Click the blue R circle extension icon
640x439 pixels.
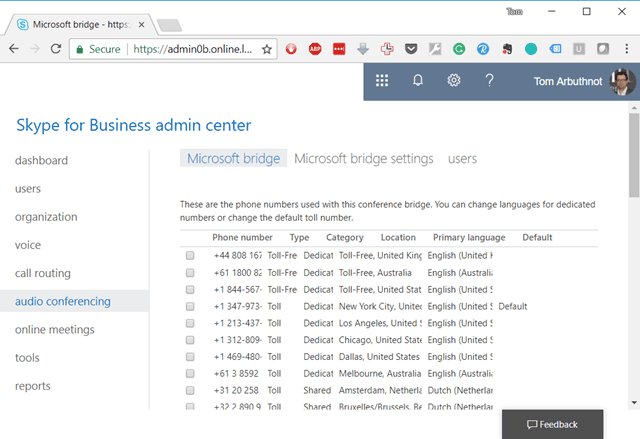point(483,49)
